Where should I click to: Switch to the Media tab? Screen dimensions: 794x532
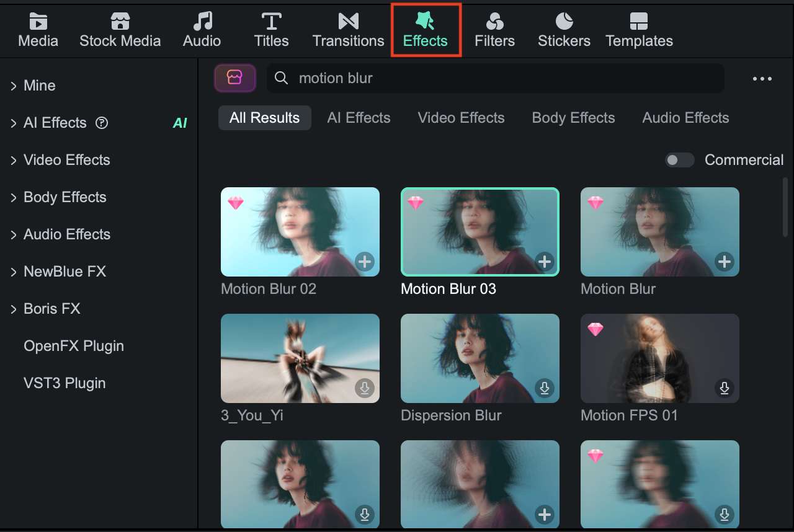coord(38,30)
